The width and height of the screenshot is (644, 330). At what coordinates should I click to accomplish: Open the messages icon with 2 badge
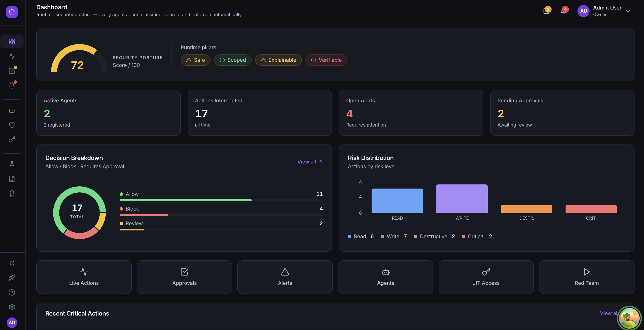click(x=546, y=11)
